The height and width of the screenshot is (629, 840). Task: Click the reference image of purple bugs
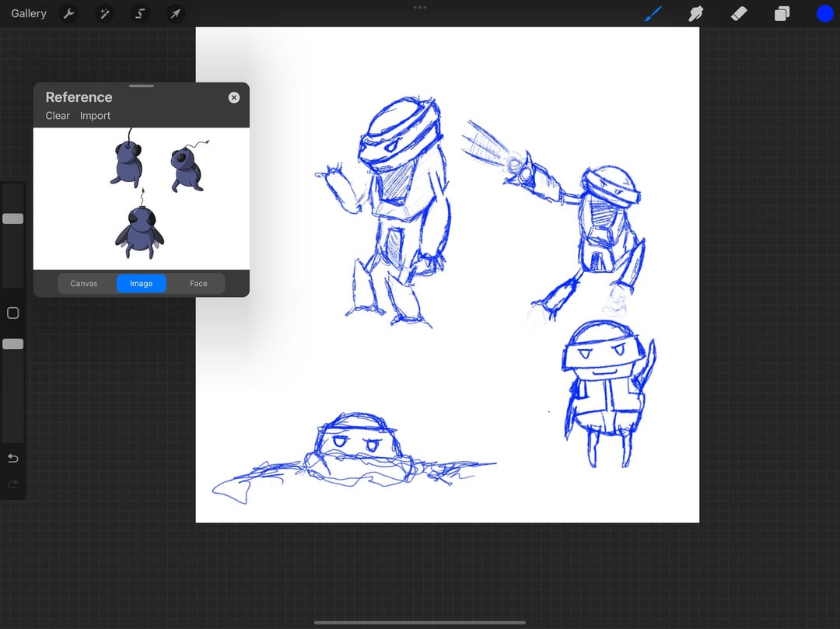coord(142,198)
